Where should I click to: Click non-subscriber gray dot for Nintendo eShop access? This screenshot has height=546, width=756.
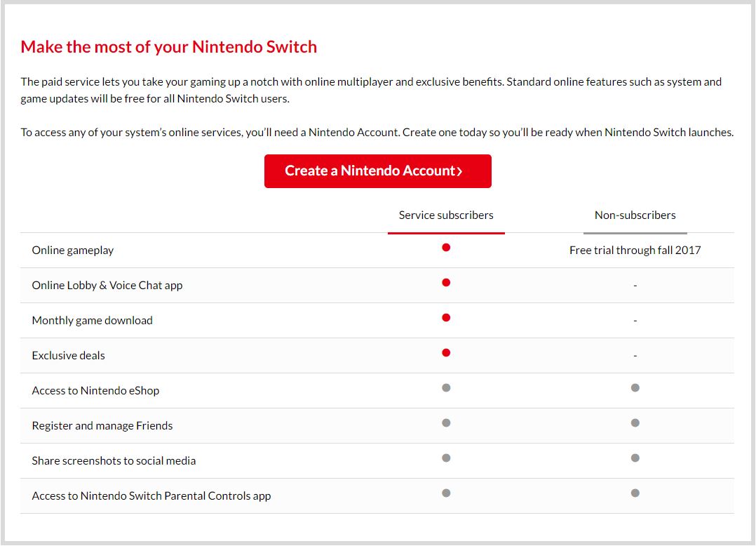point(635,388)
